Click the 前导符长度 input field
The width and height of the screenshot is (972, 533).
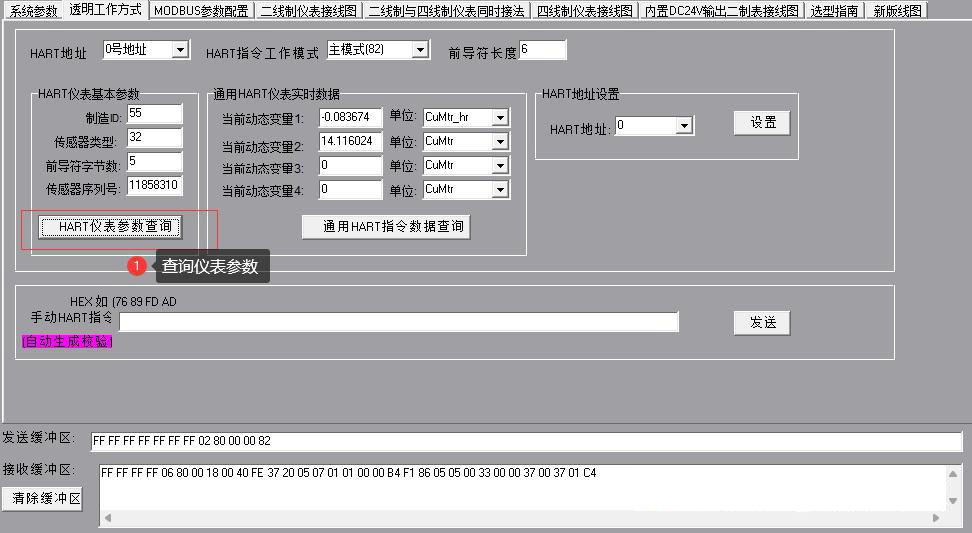point(542,50)
